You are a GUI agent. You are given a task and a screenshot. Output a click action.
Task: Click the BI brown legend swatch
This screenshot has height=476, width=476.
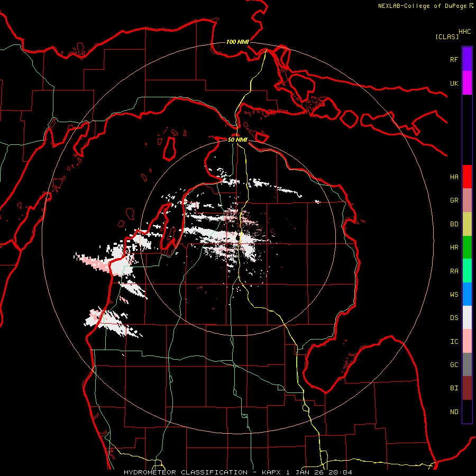(x=467, y=388)
